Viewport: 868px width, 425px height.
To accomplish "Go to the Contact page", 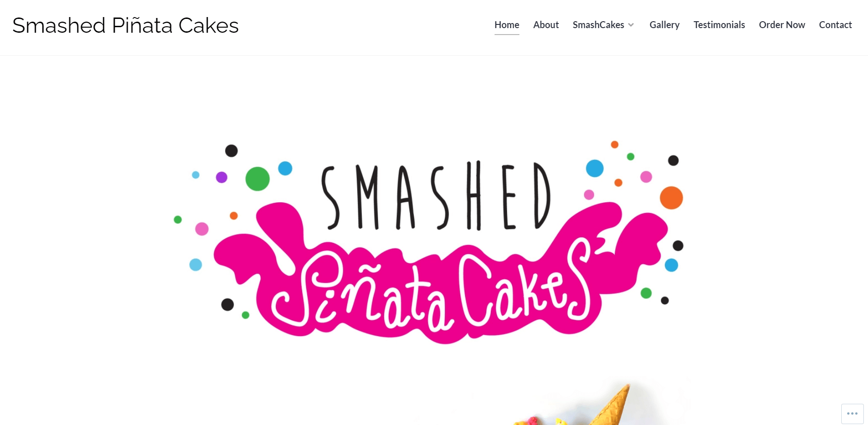I will click(x=835, y=25).
